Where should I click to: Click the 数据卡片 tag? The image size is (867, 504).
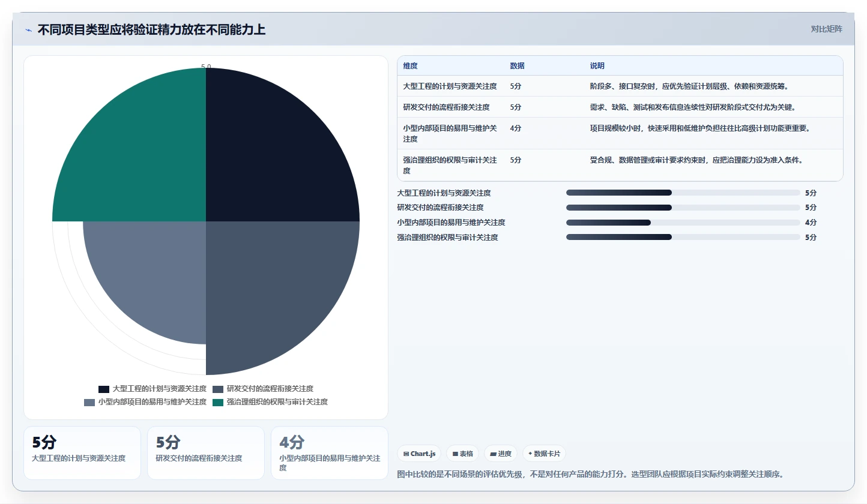point(544,454)
